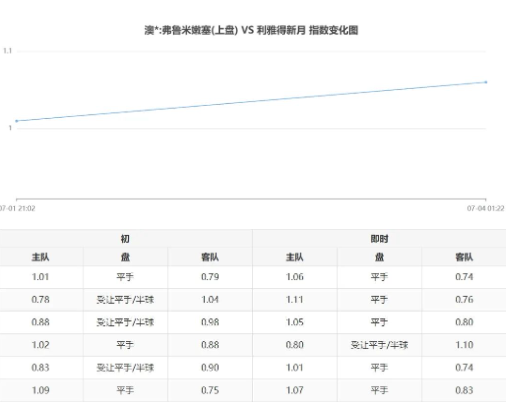
Task: Click the 初 column group header
Action: pyautogui.click(x=125, y=239)
